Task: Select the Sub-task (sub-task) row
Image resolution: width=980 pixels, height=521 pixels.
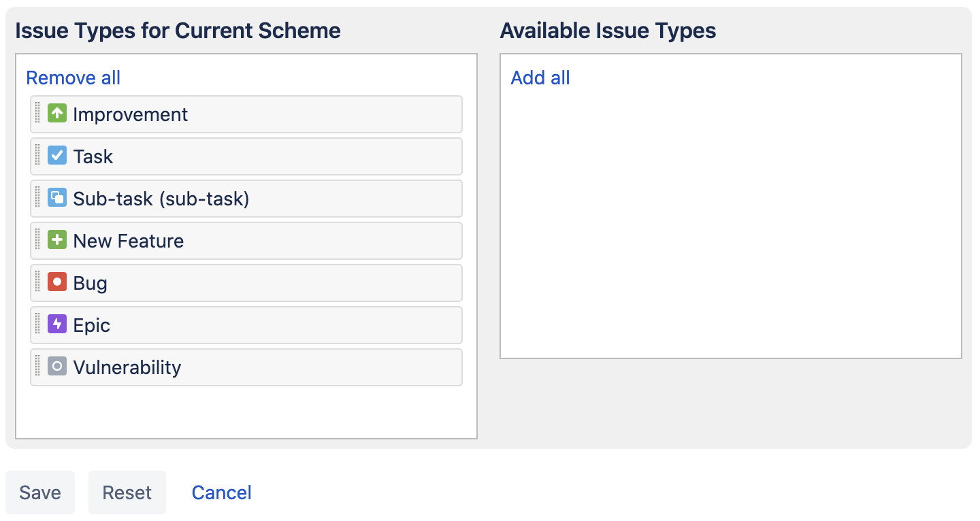Action: (246, 199)
